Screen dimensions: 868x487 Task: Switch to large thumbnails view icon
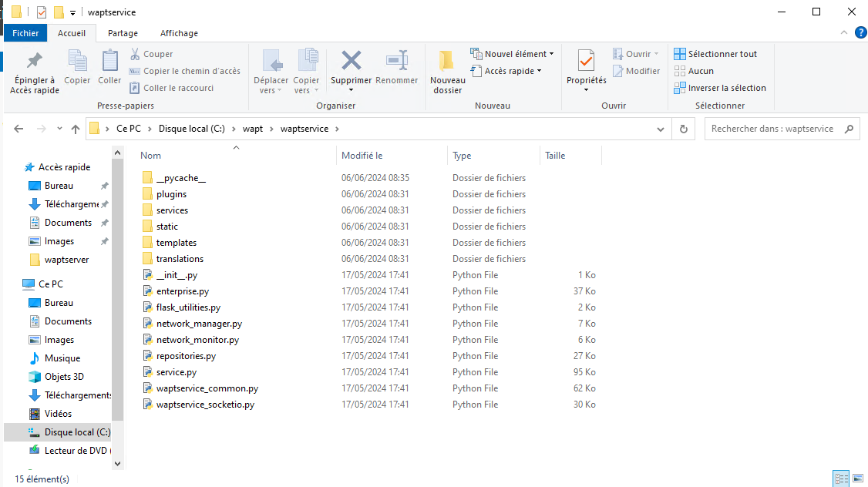858,479
